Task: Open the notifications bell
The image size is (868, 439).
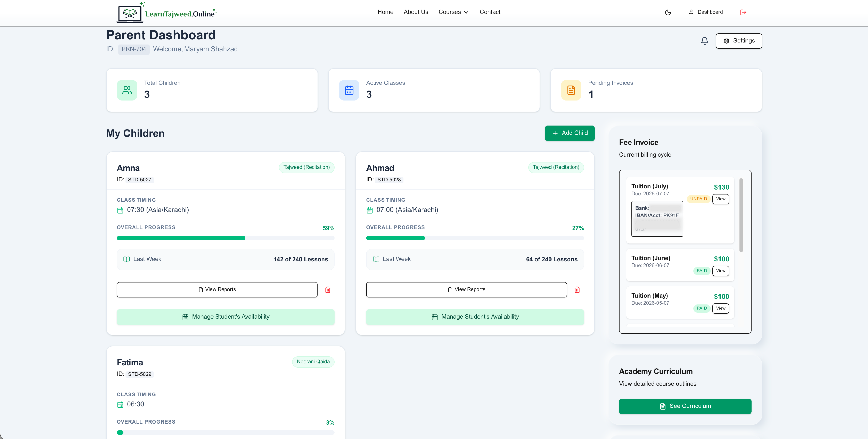Action: pos(705,41)
